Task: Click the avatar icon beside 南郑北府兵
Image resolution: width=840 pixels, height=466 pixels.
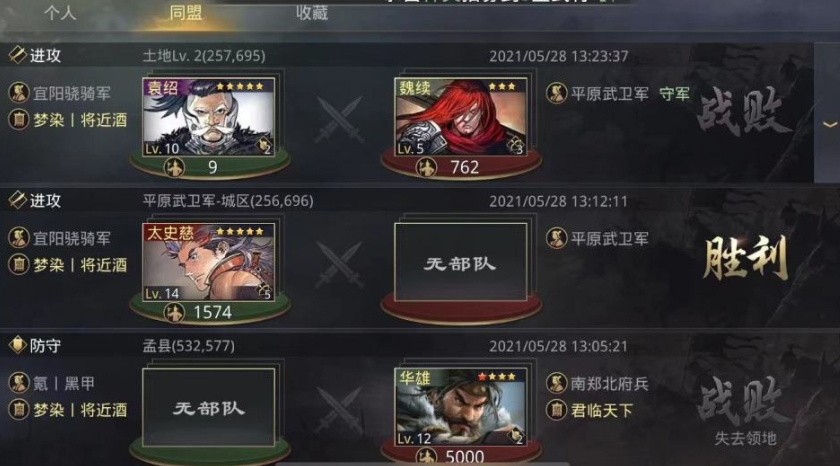Action: (557, 384)
